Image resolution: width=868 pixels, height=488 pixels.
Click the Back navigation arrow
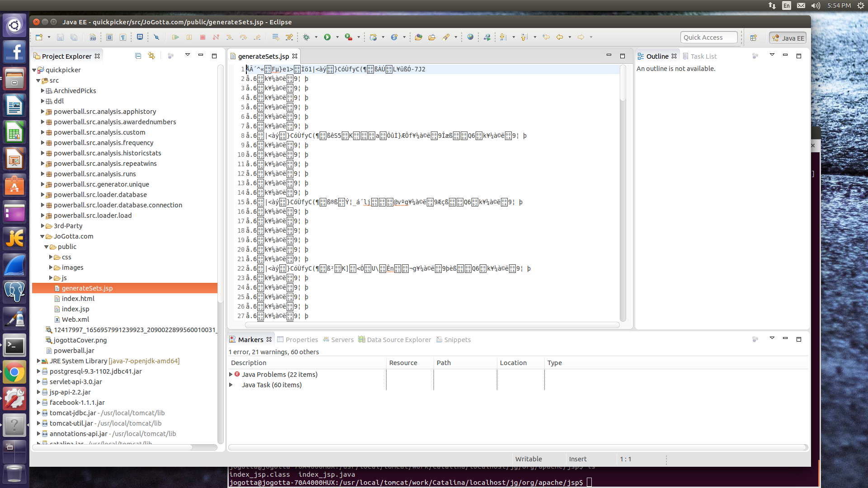pos(560,37)
